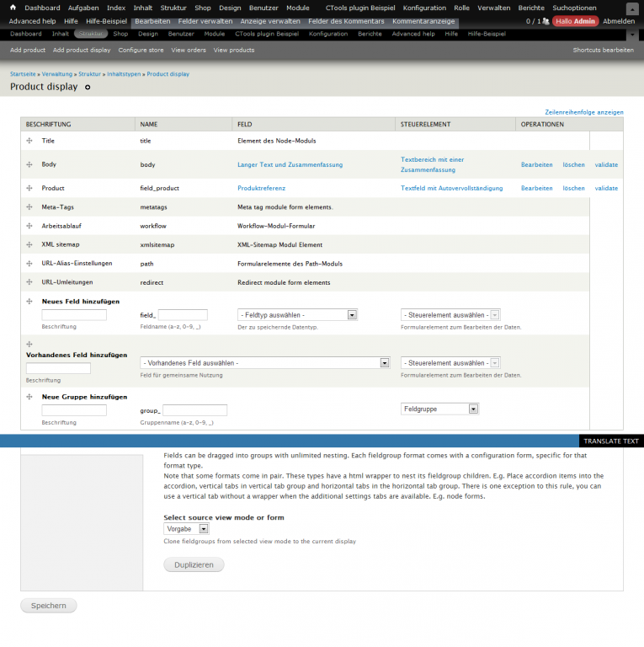
Task: Expand the Feldgruppe dropdown
Action: pyautogui.click(x=439, y=409)
